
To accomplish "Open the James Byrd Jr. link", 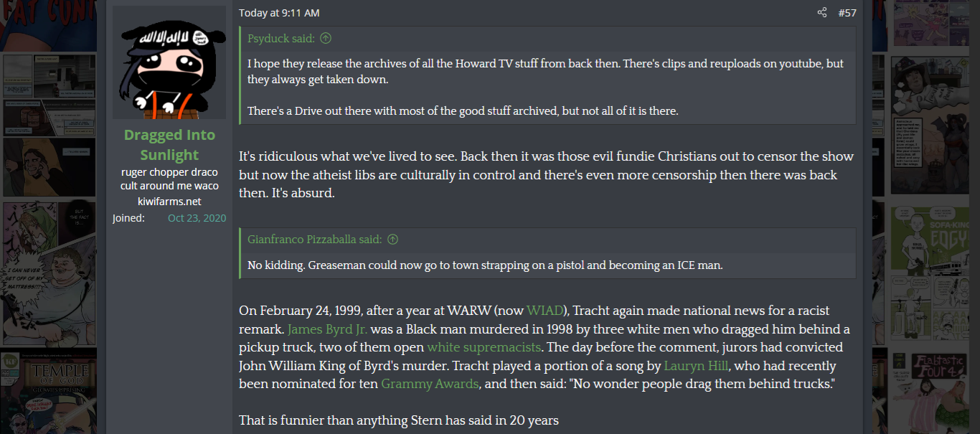I will pyautogui.click(x=328, y=329).
